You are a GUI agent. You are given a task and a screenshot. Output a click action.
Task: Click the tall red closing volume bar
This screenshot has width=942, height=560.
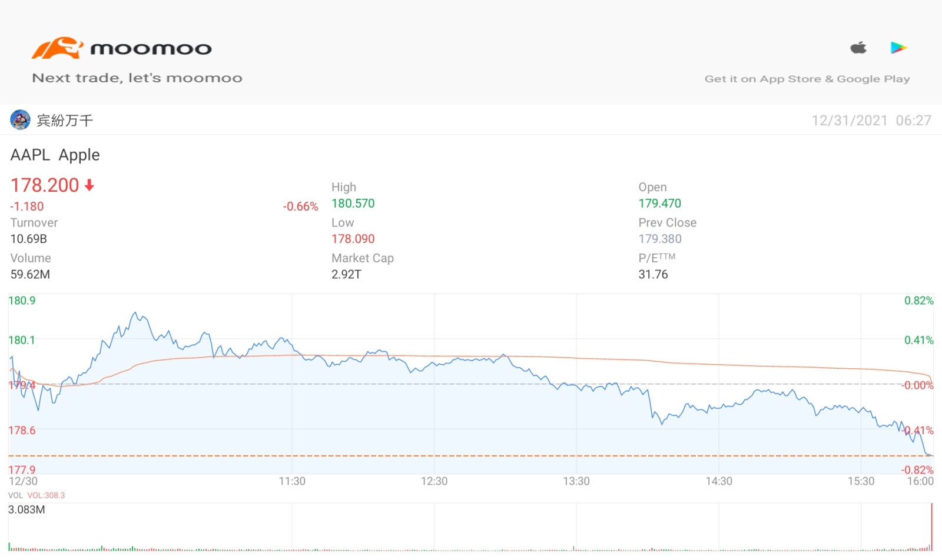[932, 526]
